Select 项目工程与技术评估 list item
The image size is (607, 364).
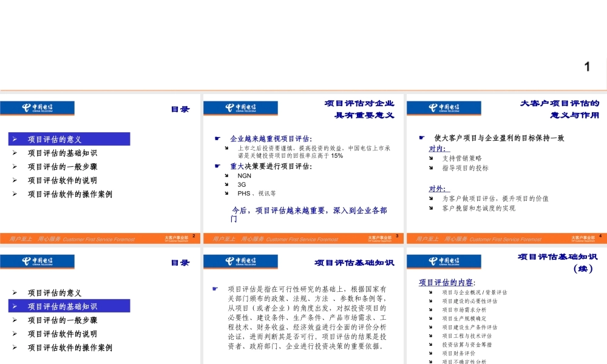pyautogui.click(x=467, y=336)
